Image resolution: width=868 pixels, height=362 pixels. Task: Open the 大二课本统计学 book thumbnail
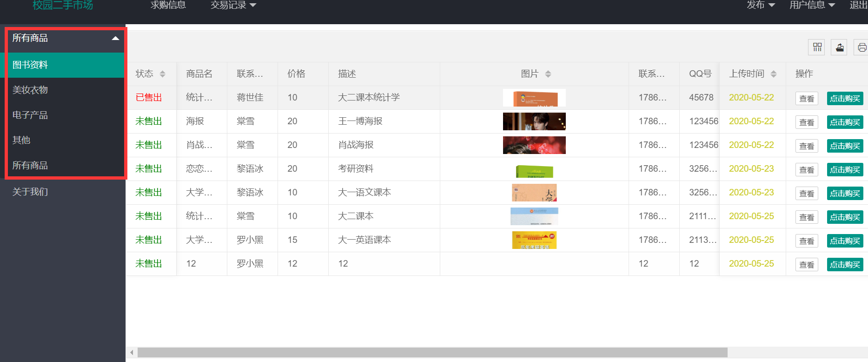pyautogui.click(x=534, y=98)
